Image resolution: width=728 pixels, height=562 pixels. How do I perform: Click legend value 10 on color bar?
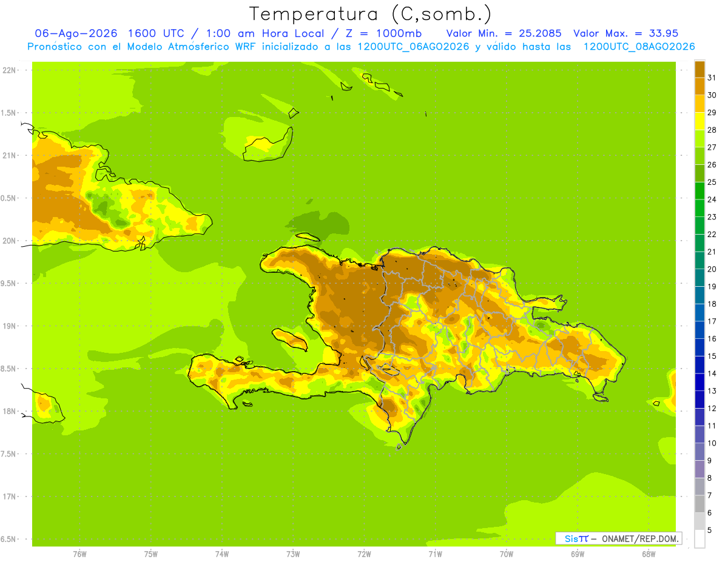click(x=712, y=443)
